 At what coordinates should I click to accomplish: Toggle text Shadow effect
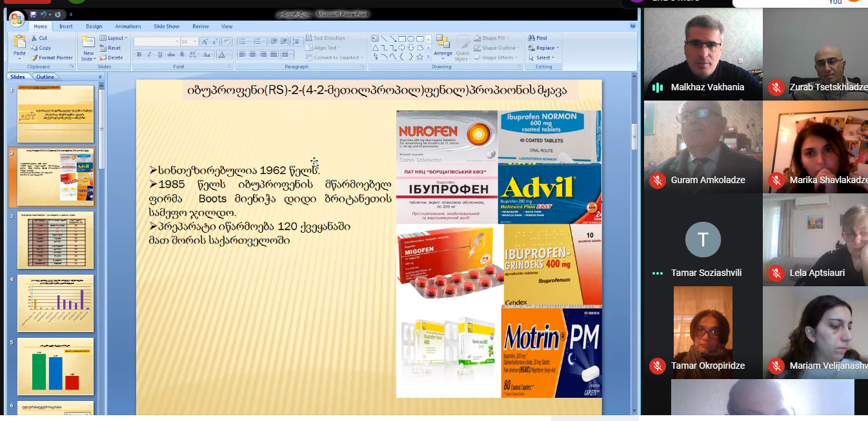point(182,54)
